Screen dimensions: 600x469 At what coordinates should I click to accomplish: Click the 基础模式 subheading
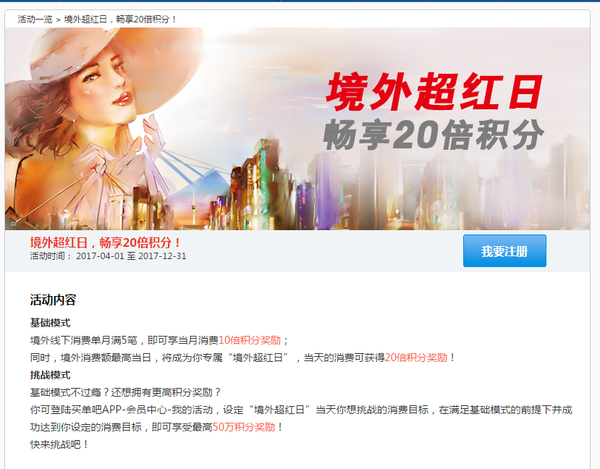50,323
